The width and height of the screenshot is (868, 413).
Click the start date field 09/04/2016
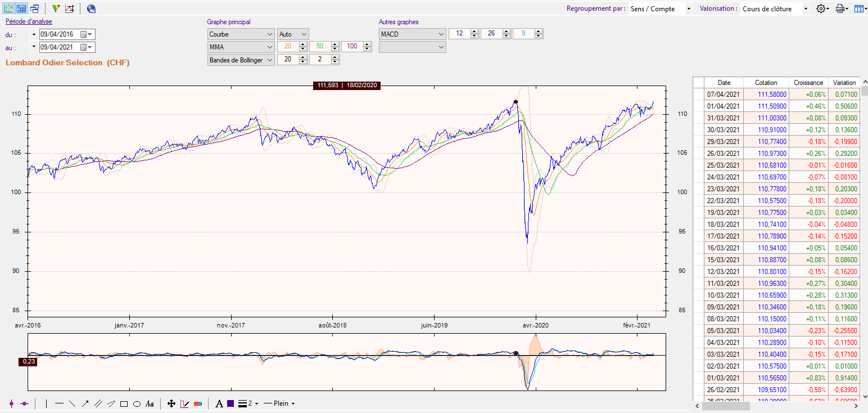(59, 34)
